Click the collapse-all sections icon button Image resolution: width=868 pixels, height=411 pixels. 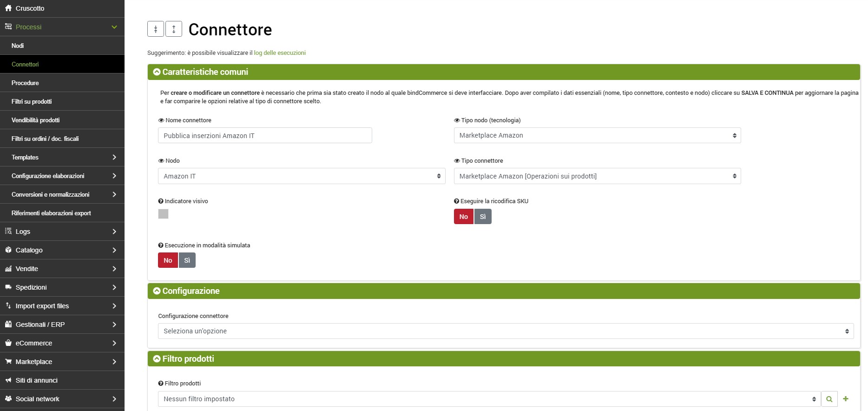[156, 29]
